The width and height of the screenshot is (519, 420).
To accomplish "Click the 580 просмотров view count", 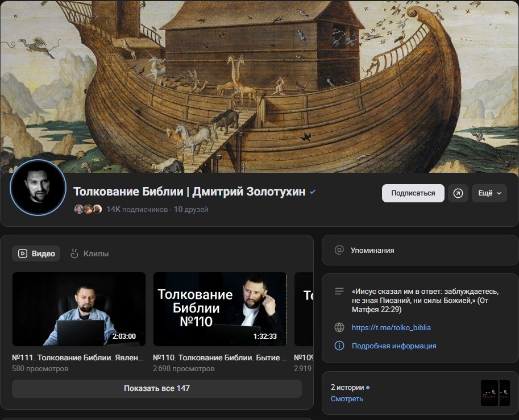I will tap(40, 368).
